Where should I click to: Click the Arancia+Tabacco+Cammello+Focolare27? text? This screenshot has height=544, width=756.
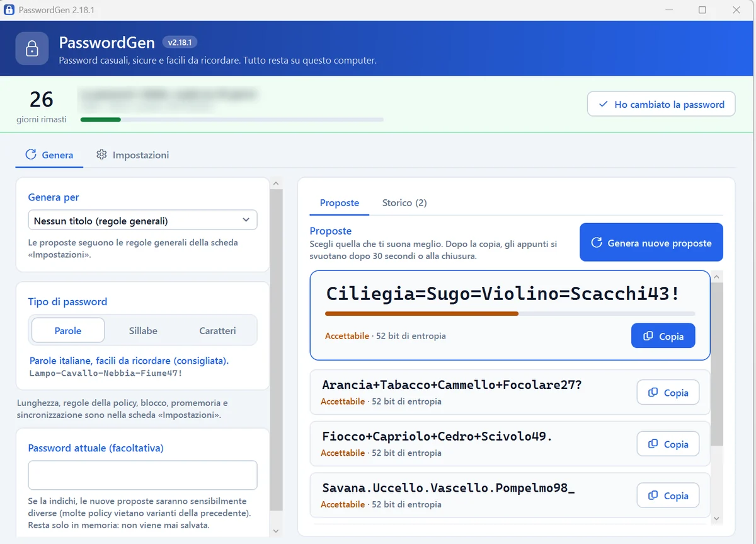[x=451, y=385]
